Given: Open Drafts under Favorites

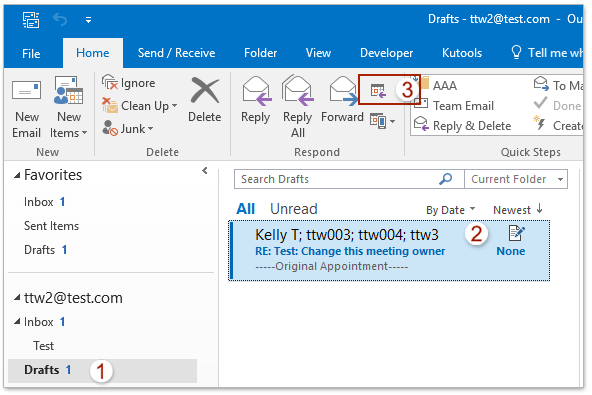Looking at the screenshot, I should pos(45,250).
